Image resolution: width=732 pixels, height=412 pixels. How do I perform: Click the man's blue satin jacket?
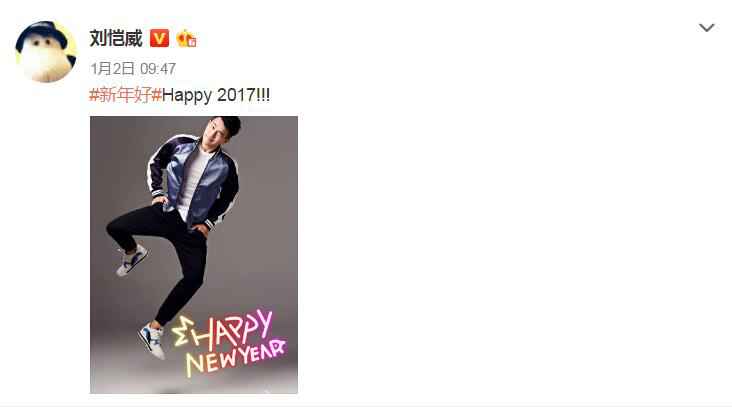(194, 181)
